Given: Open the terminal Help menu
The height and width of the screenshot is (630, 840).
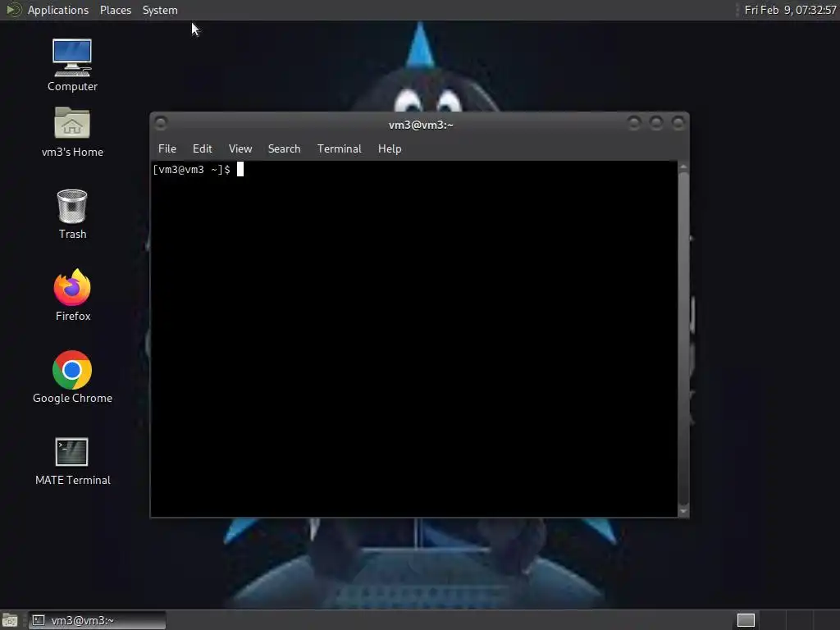Looking at the screenshot, I should [390, 149].
